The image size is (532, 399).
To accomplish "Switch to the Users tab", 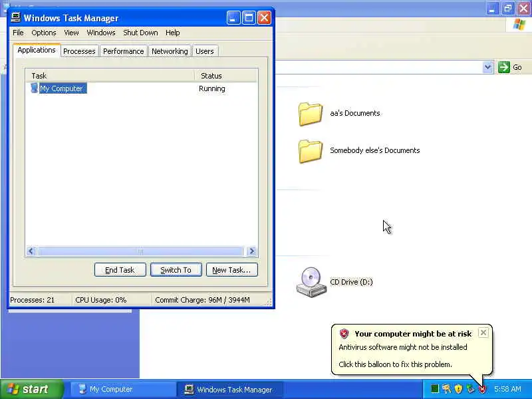I will (x=205, y=51).
